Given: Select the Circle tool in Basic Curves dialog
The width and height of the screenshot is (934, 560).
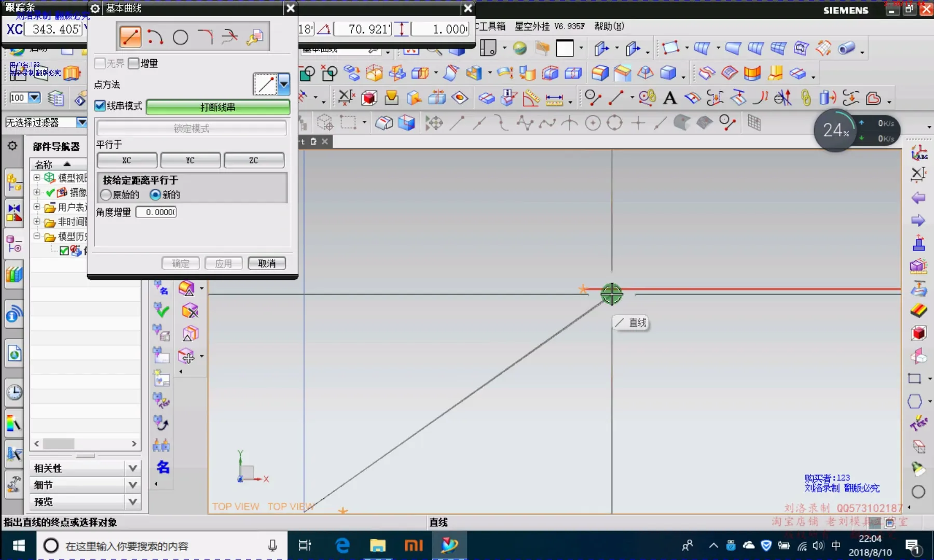Looking at the screenshot, I should pyautogui.click(x=180, y=37).
